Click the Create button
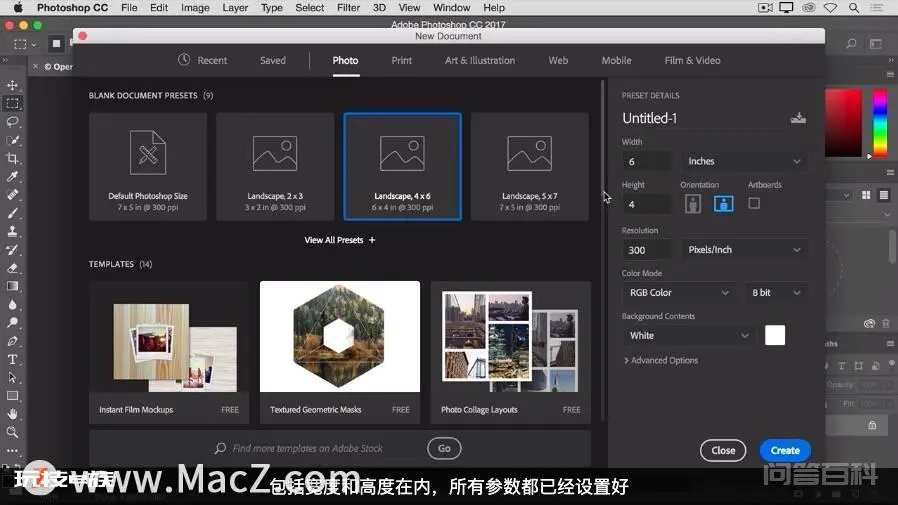The image size is (898, 505). (785, 451)
